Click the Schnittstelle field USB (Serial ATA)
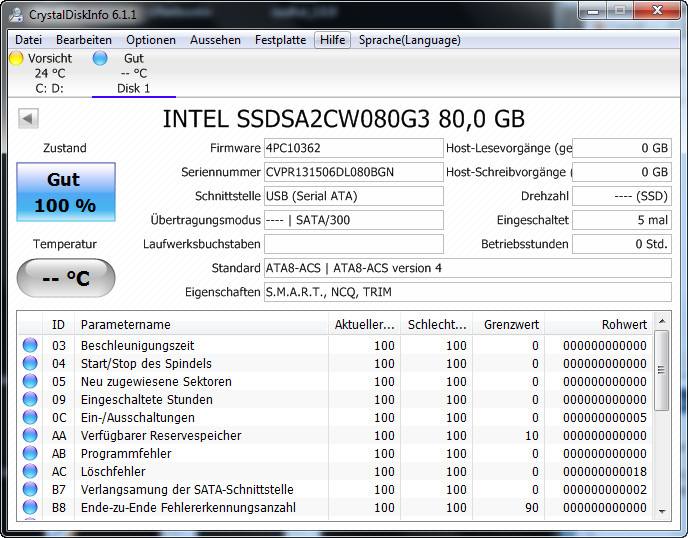The width and height of the screenshot is (688, 538). click(354, 196)
